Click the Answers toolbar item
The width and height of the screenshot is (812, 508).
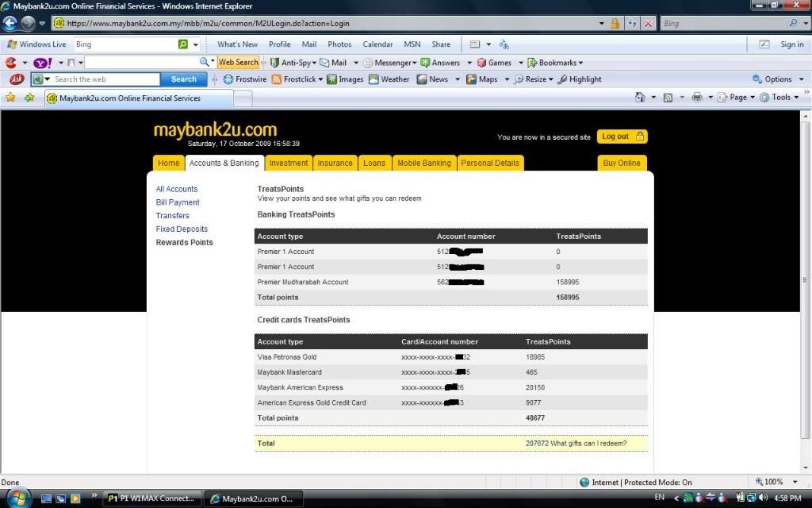pyautogui.click(x=440, y=63)
